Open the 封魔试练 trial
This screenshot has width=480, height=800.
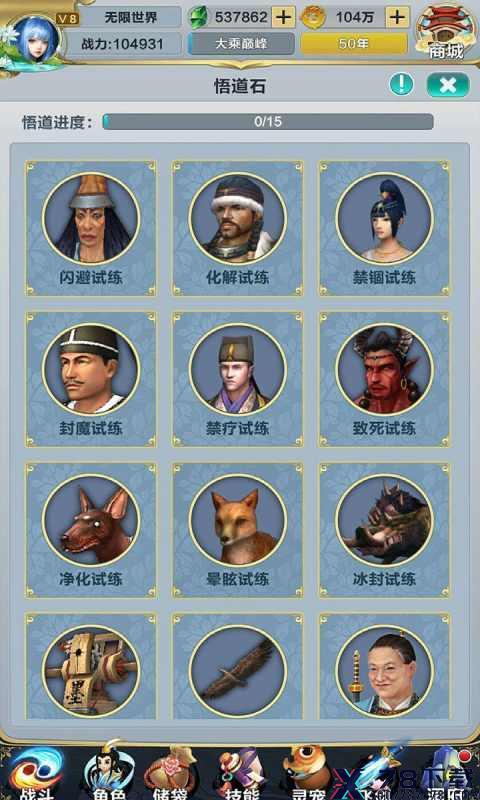tap(91, 379)
